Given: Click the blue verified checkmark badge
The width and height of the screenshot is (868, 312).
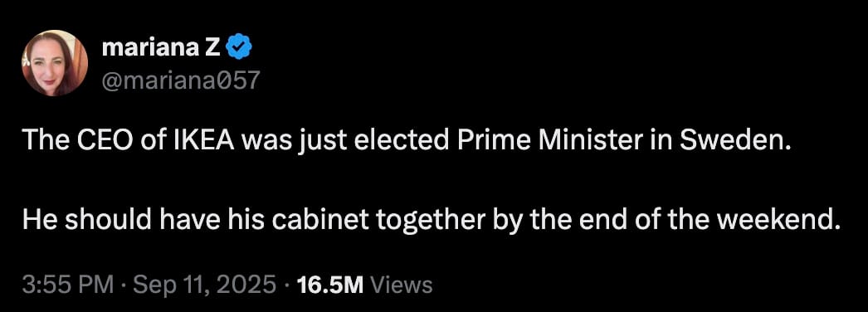Looking at the screenshot, I should tap(241, 49).
